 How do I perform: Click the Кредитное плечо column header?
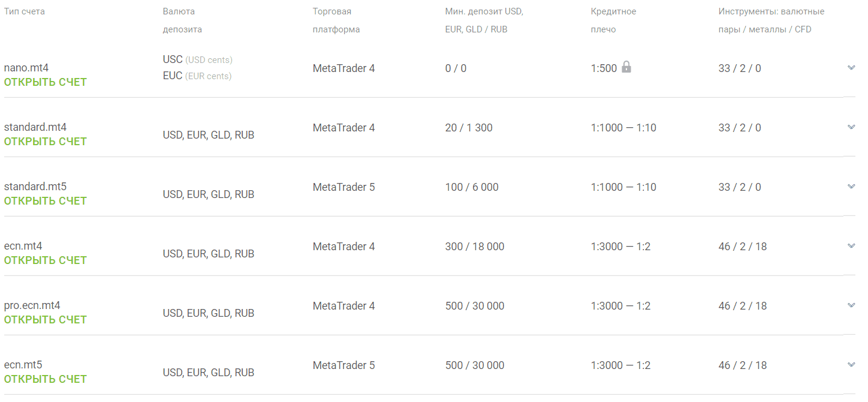tap(614, 20)
